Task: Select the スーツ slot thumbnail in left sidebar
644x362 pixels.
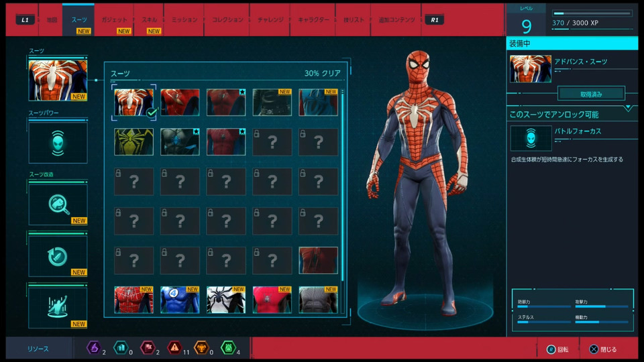Action: pyautogui.click(x=58, y=80)
